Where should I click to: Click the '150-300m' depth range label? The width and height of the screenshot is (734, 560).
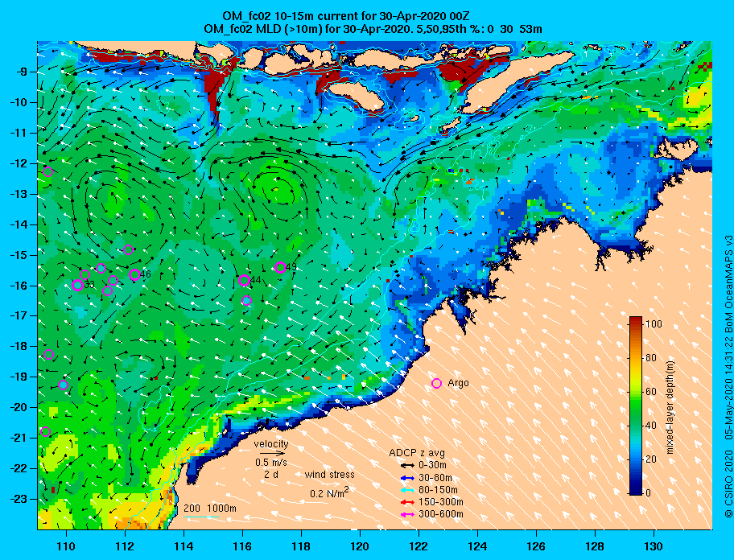[x=440, y=502]
